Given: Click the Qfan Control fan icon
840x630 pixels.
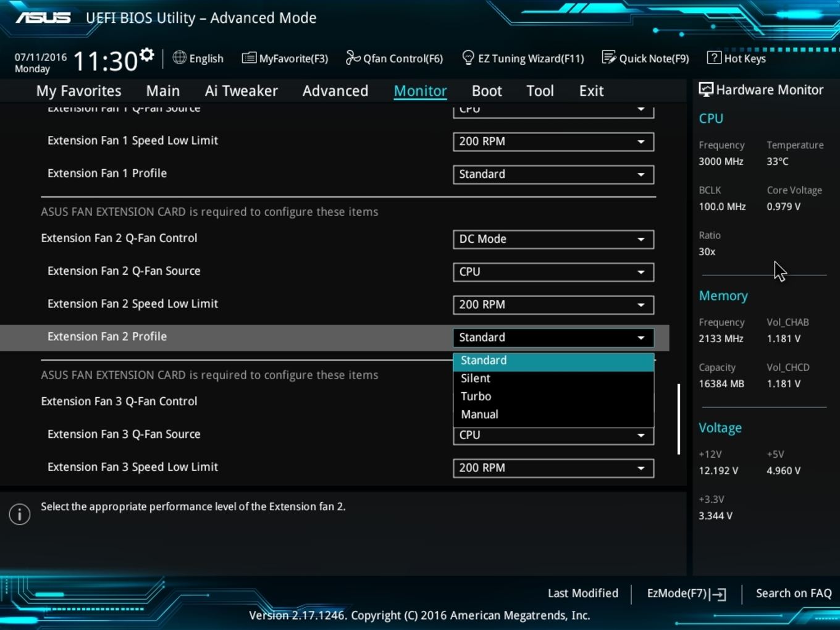Looking at the screenshot, I should (353, 57).
